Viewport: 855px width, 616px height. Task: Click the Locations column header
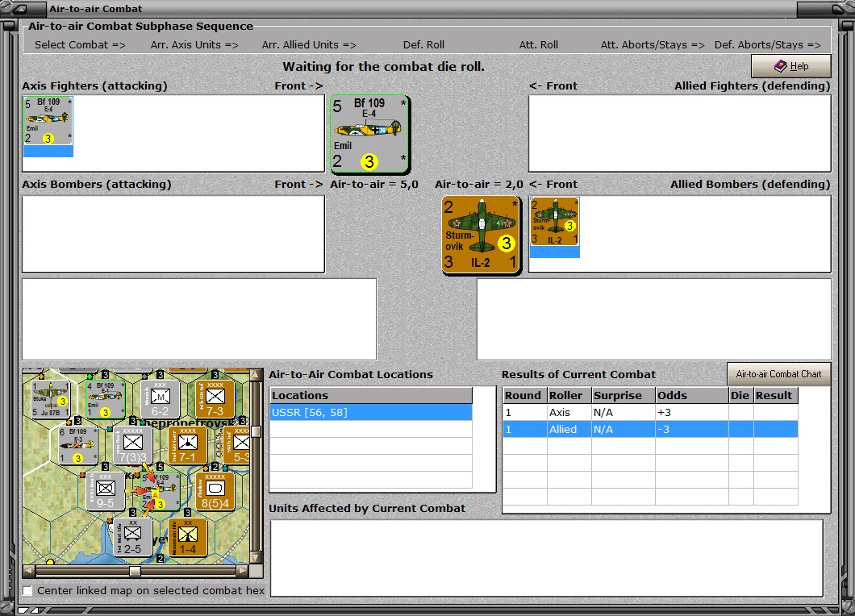coord(371,395)
